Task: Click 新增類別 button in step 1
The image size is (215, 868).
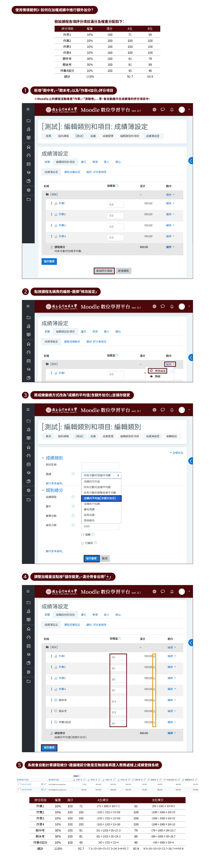Action: pyautogui.click(x=124, y=271)
